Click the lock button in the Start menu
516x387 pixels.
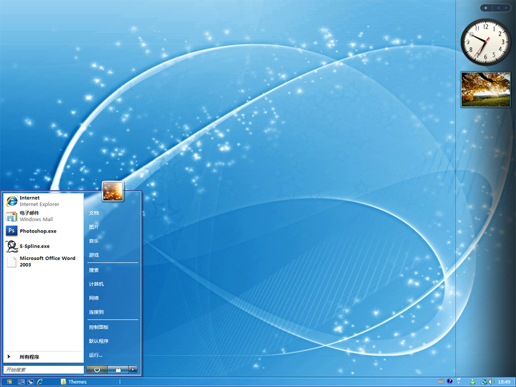(x=118, y=370)
